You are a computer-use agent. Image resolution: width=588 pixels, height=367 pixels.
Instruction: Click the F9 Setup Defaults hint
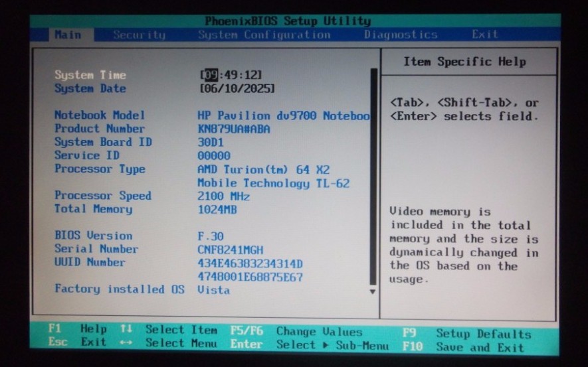tap(467, 333)
